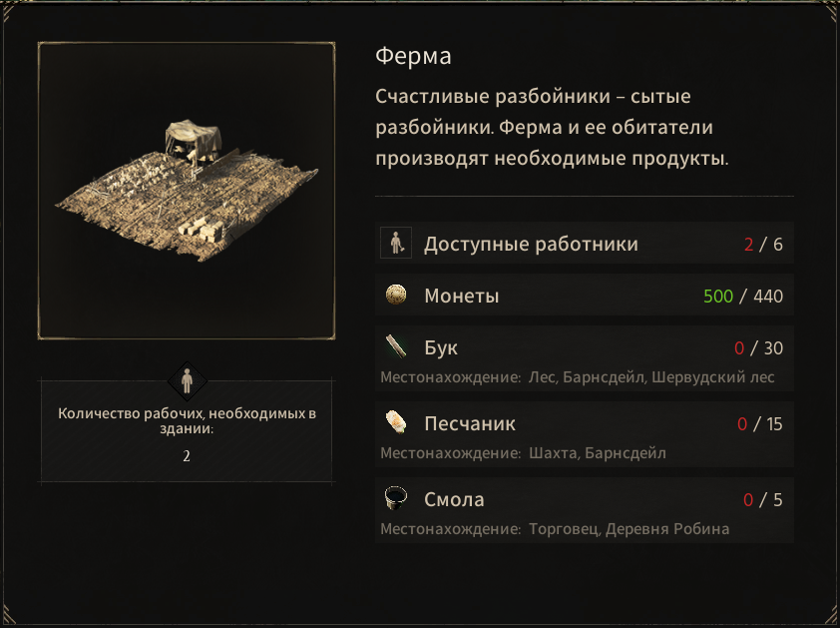The width and height of the screenshot is (840, 628).
Task: Click the 500 / 440 coins counter
Action: coord(742,297)
